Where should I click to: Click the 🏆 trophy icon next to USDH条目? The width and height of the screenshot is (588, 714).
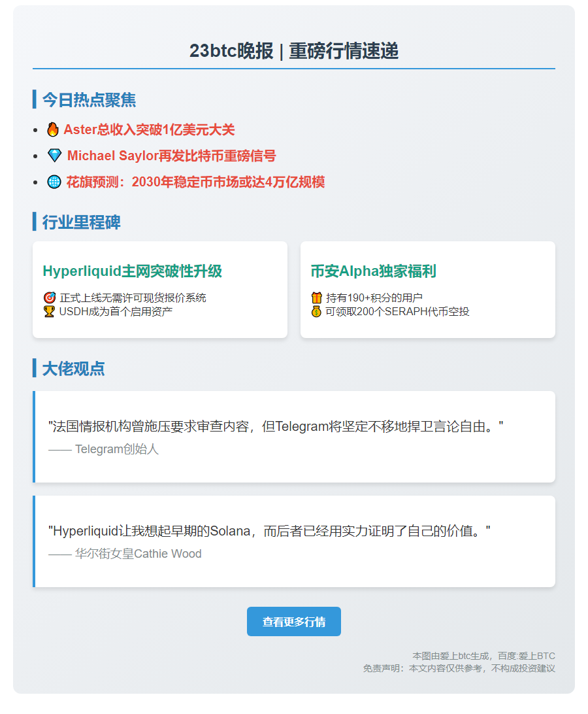pos(48,311)
